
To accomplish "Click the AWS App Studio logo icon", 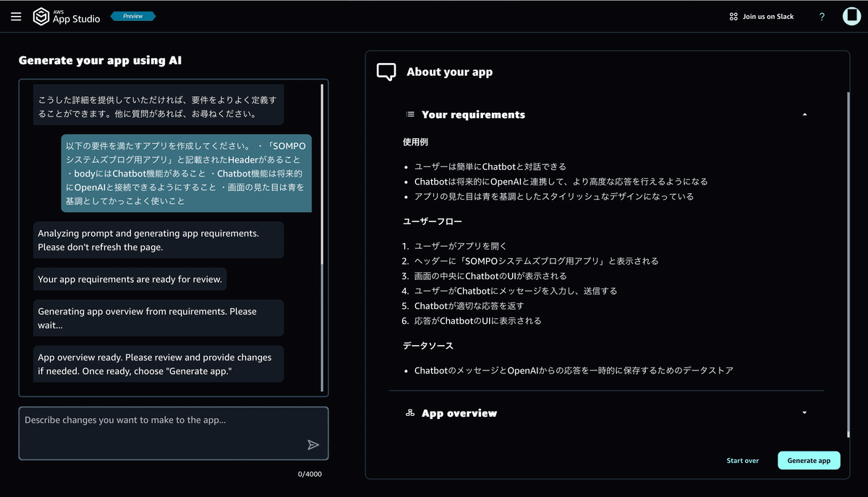I will 41,16.
